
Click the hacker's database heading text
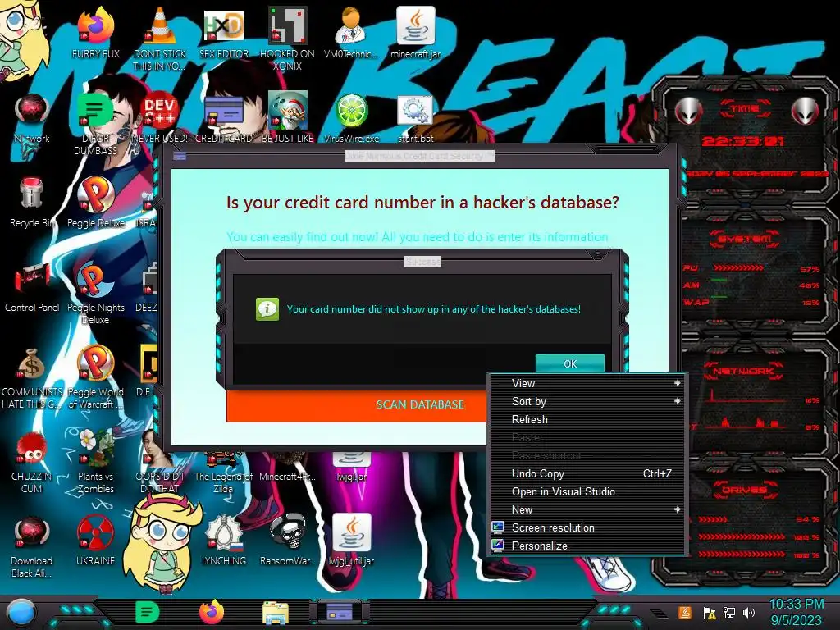422,203
